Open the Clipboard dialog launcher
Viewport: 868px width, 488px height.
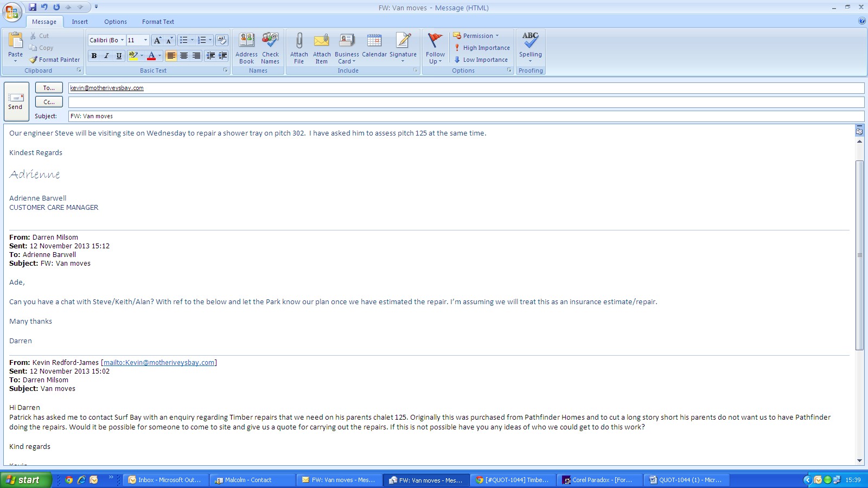click(79, 70)
